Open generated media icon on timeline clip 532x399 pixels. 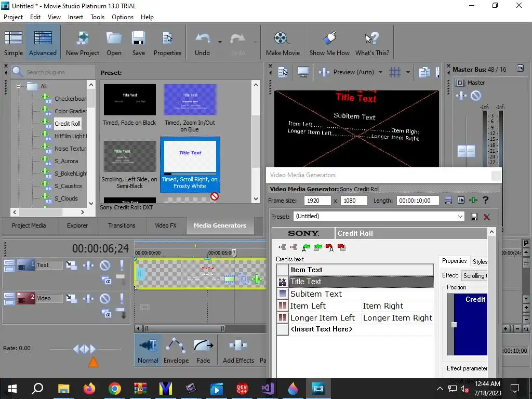[229, 279]
